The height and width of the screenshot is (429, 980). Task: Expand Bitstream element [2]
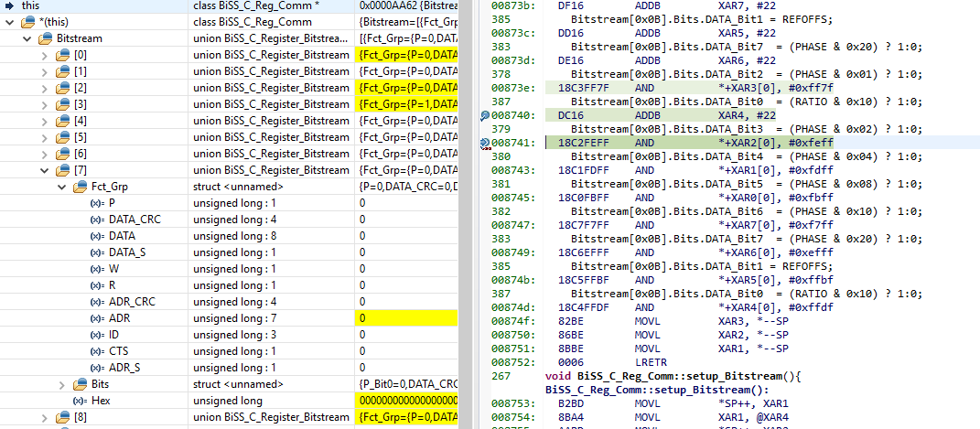(x=45, y=88)
